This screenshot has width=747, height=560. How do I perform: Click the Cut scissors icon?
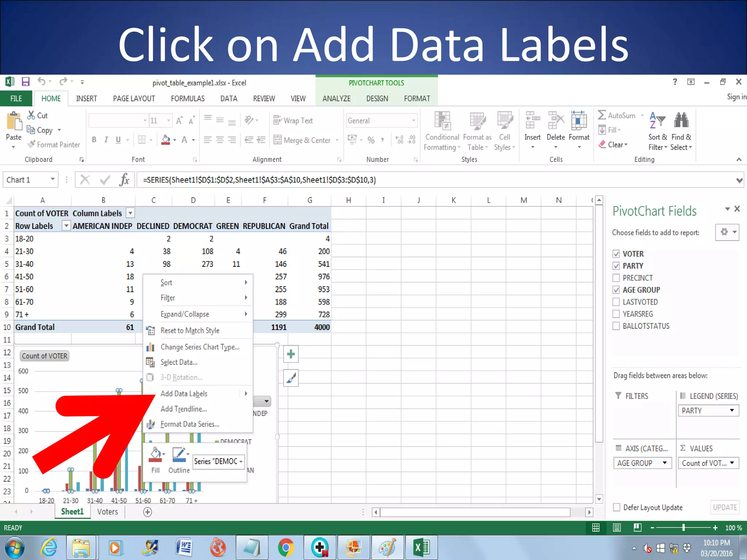point(31,115)
